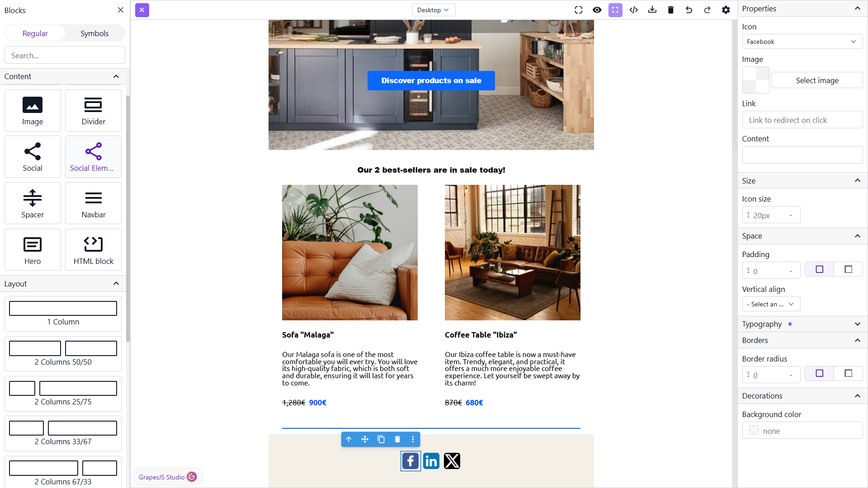The width and height of the screenshot is (868, 488).
Task: Enable individual padding sides mode
Action: [x=849, y=270]
